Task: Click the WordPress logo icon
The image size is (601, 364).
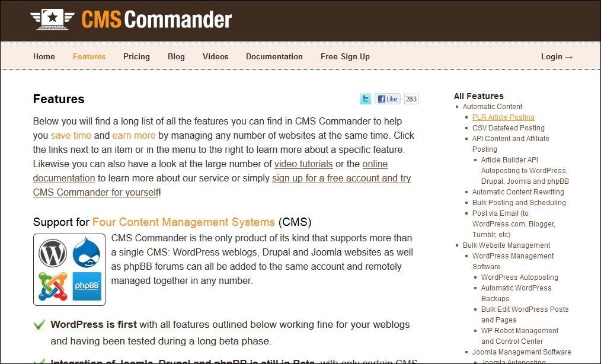Action: point(53,253)
